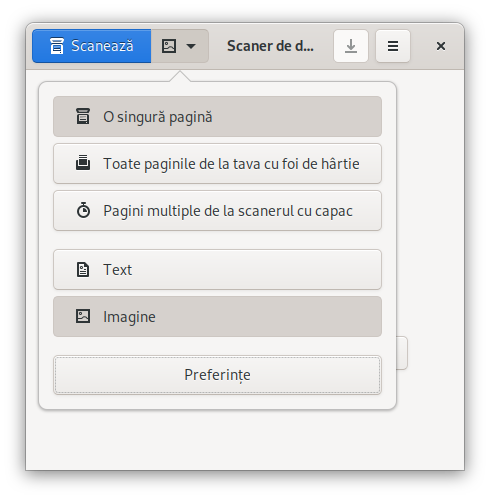The image size is (490, 499).
Task: Click the stacked pages feeder icon
Action: (83, 163)
